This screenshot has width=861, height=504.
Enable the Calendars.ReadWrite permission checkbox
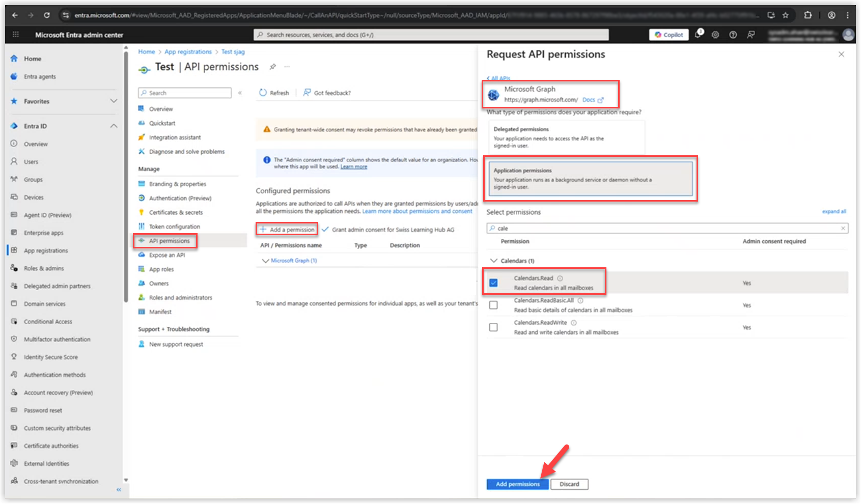click(493, 327)
